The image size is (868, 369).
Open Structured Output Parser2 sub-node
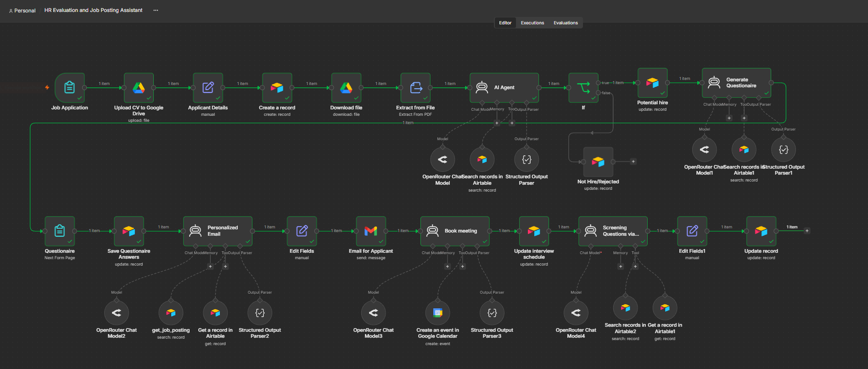260,313
